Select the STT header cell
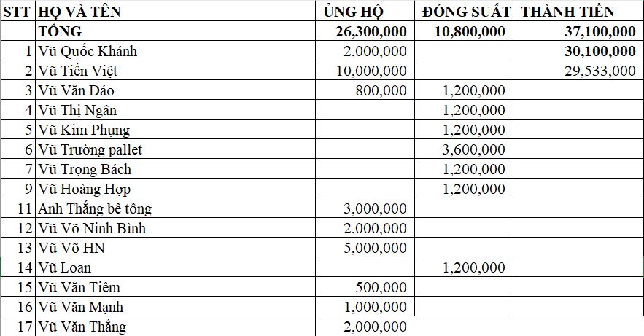The height and width of the screenshot is (336, 644). [18, 12]
